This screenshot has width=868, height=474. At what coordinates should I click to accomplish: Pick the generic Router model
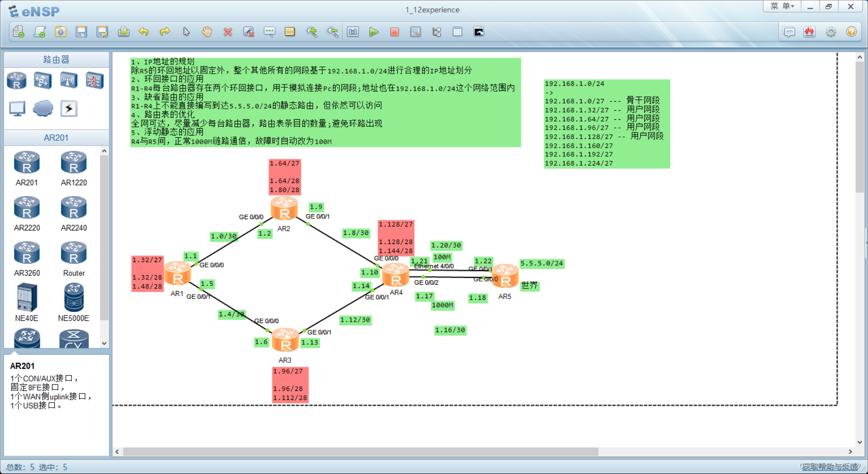coord(74,259)
